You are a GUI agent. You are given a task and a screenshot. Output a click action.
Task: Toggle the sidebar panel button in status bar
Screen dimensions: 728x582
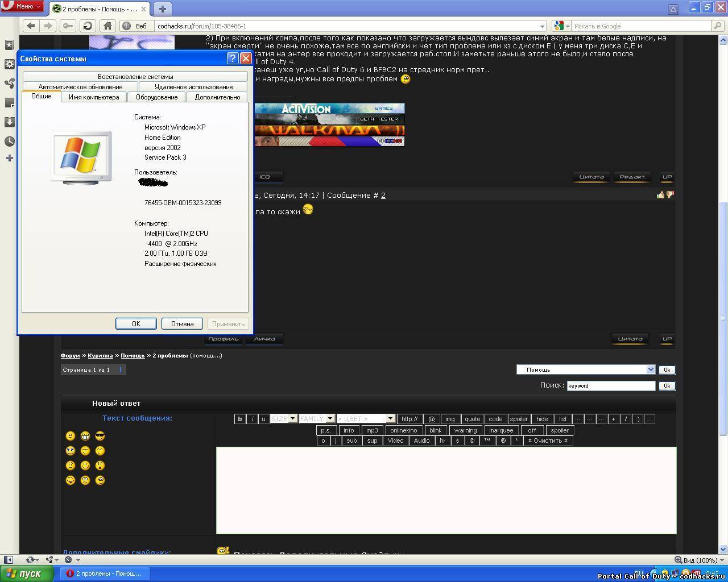tap(9, 560)
